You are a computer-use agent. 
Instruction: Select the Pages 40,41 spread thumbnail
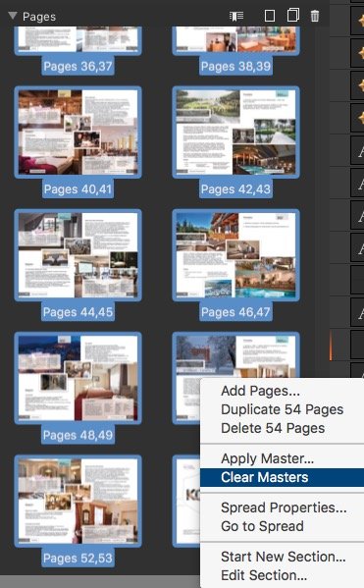[x=78, y=133]
